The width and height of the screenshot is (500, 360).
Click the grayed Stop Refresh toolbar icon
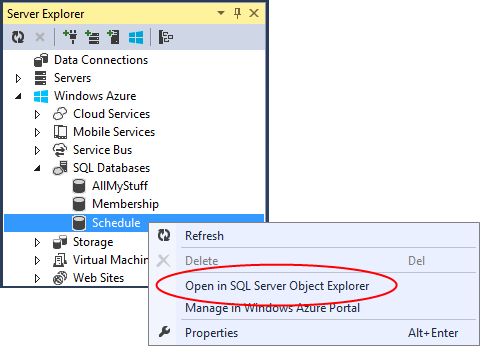(40, 37)
